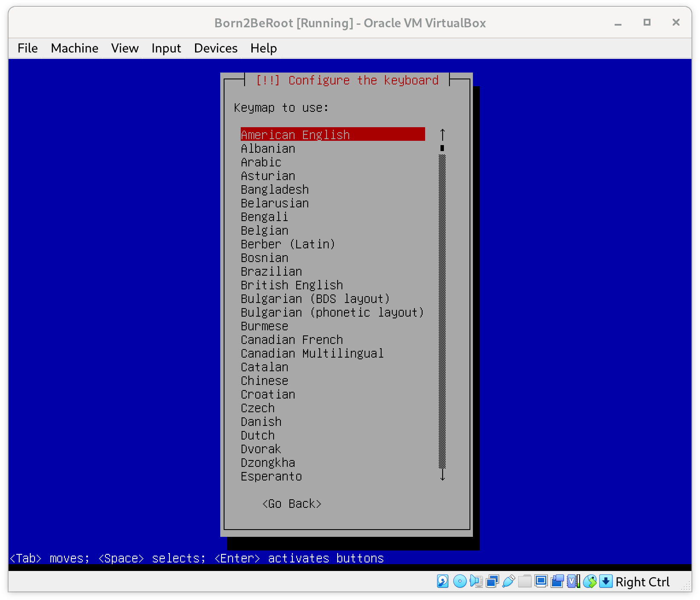The width and height of the screenshot is (700, 600).
Task: Click the recording status icon
Action: (557, 581)
